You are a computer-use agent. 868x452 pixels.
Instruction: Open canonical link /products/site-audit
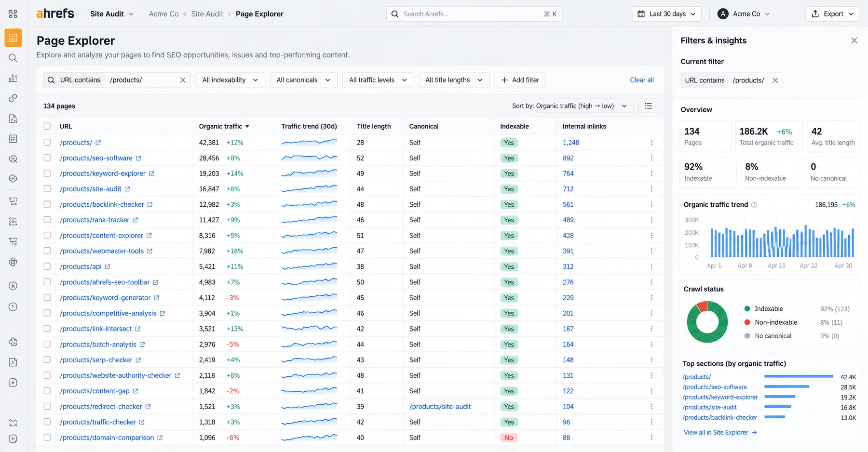(x=440, y=407)
